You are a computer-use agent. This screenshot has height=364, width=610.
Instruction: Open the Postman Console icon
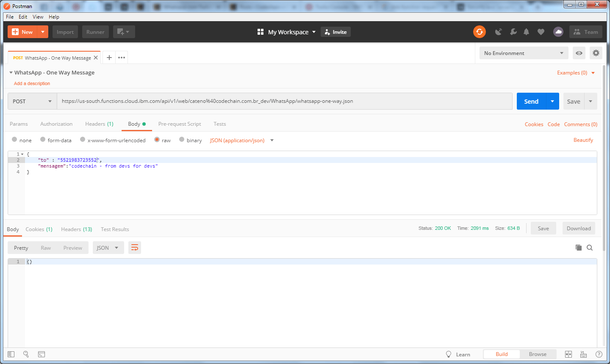click(x=42, y=354)
